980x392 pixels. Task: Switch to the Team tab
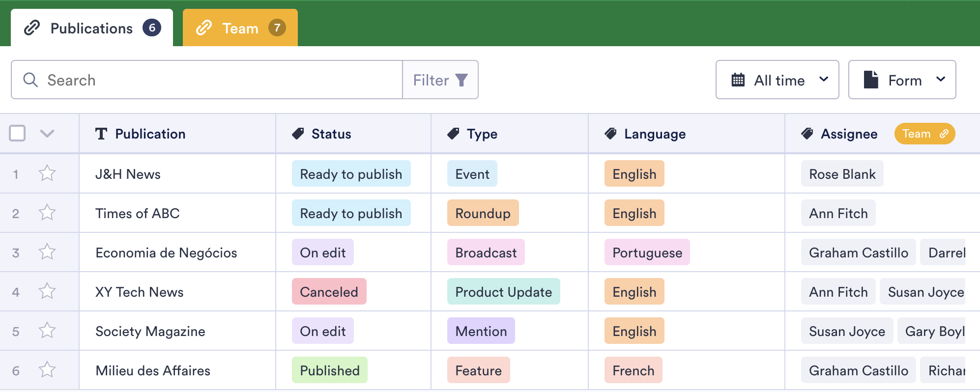pyautogui.click(x=240, y=28)
